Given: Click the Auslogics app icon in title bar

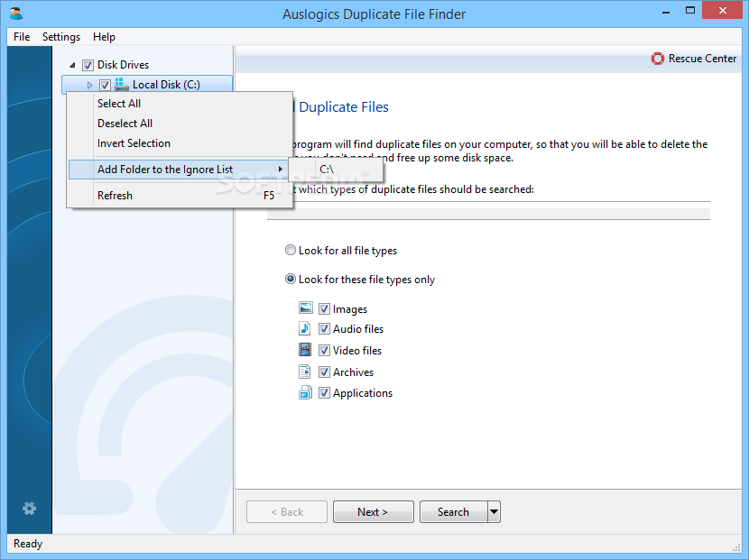Looking at the screenshot, I should (16, 14).
